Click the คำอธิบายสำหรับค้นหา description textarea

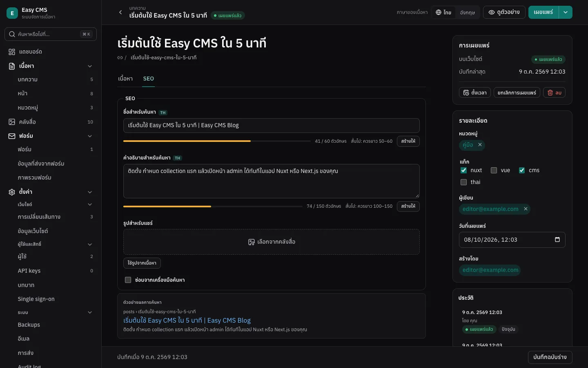(x=272, y=181)
